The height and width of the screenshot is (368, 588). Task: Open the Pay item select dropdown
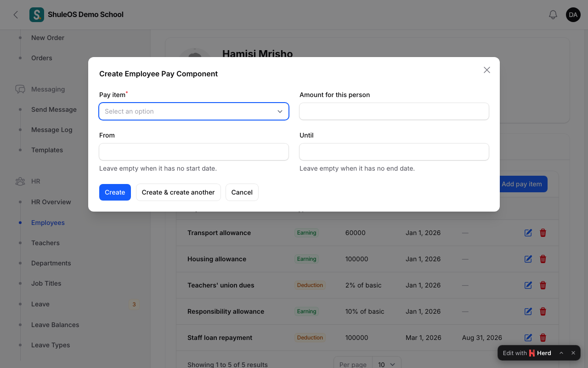194,111
